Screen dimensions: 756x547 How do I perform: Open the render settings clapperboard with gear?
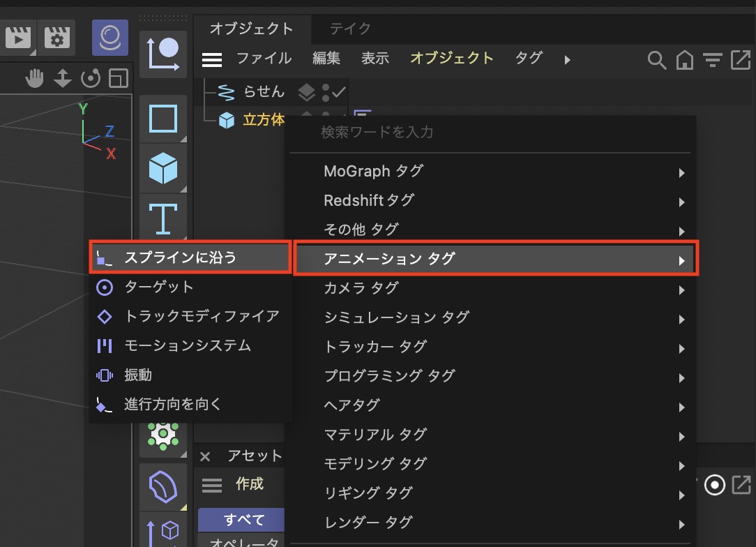point(56,37)
